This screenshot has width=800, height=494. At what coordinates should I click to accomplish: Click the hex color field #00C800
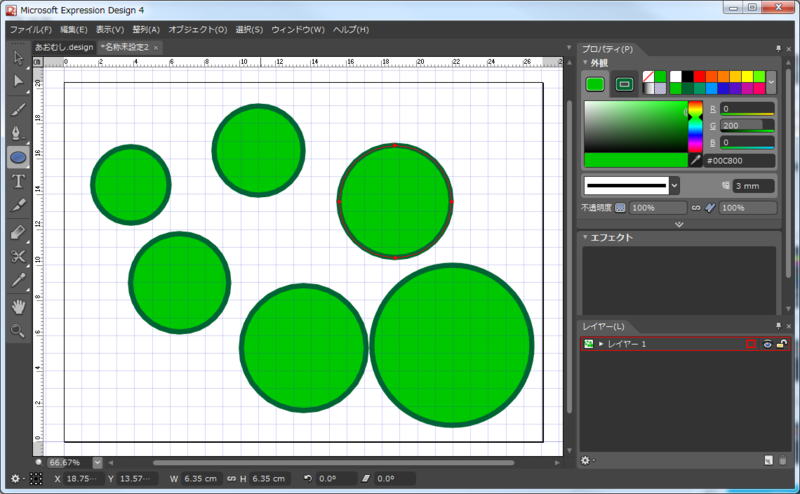pyautogui.click(x=739, y=160)
